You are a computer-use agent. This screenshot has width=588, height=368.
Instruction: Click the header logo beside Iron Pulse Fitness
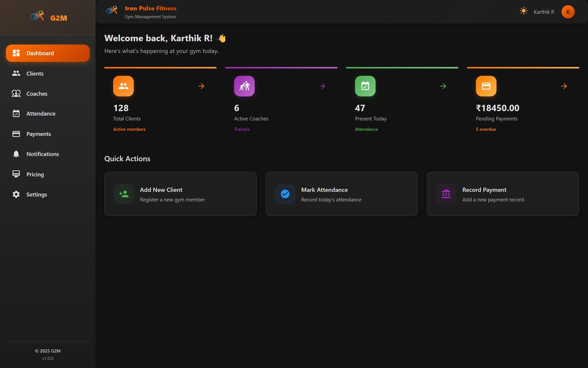112,10
